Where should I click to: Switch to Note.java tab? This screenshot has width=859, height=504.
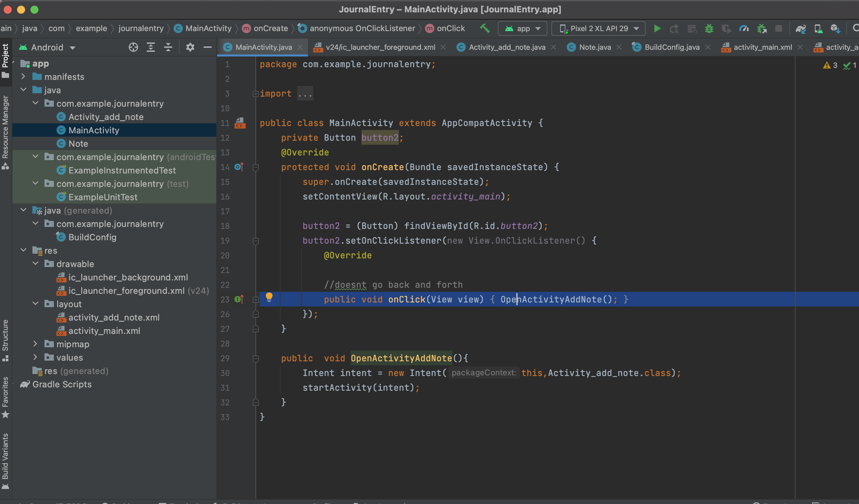click(595, 47)
